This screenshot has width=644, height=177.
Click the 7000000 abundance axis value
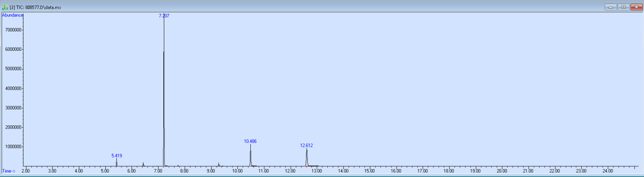tap(13, 30)
